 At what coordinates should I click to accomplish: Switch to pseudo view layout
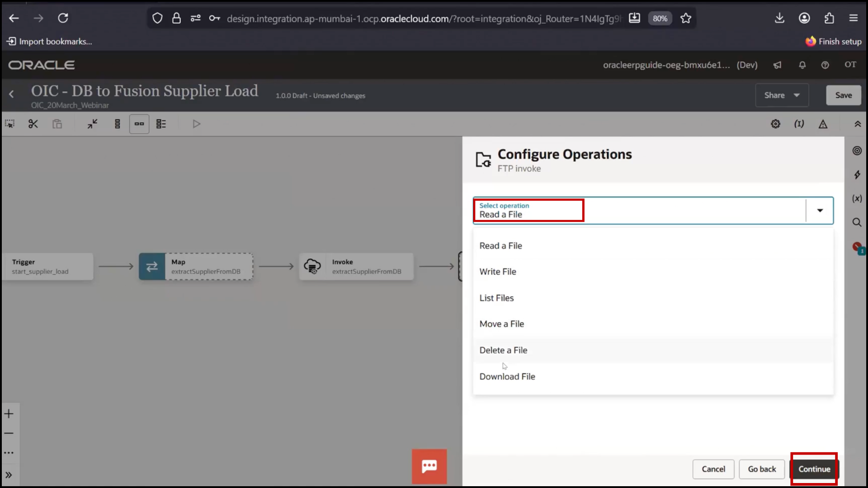161,124
